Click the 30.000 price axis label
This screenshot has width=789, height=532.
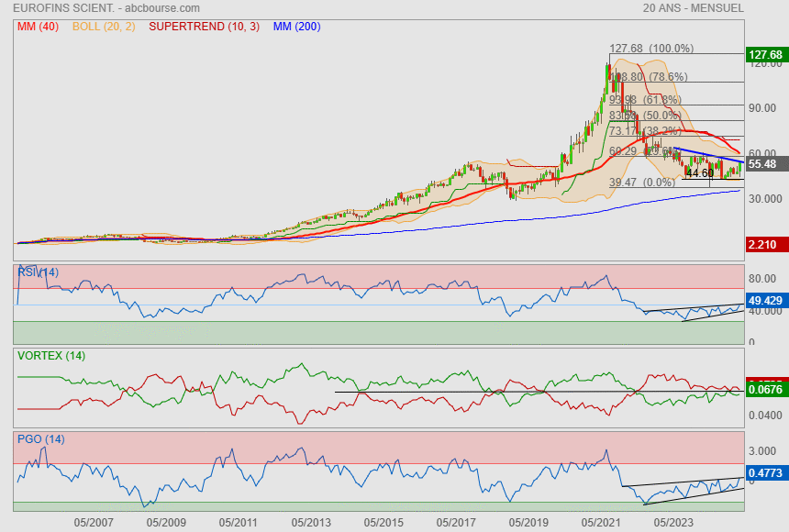click(x=765, y=199)
